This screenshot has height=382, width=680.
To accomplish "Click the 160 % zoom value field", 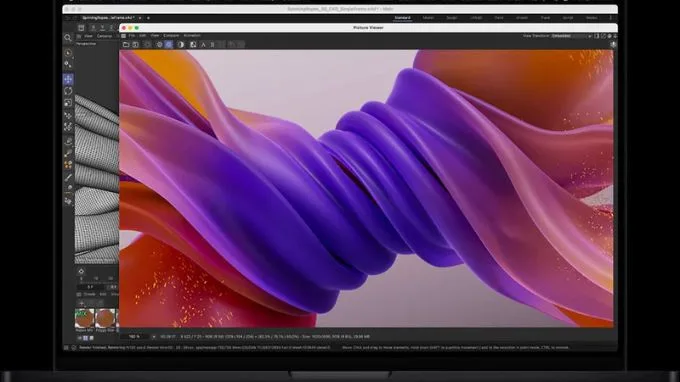I will click(x=134, y=336).
